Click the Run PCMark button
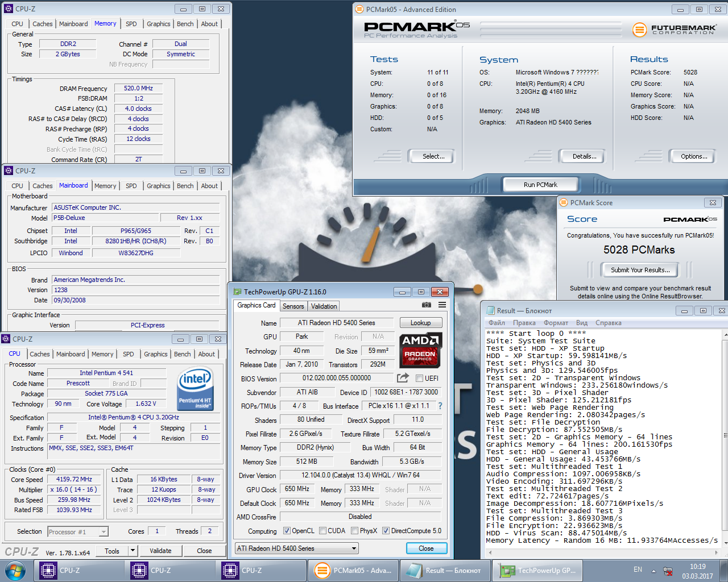This screenshot has height=582, width=728. point(540,185)
